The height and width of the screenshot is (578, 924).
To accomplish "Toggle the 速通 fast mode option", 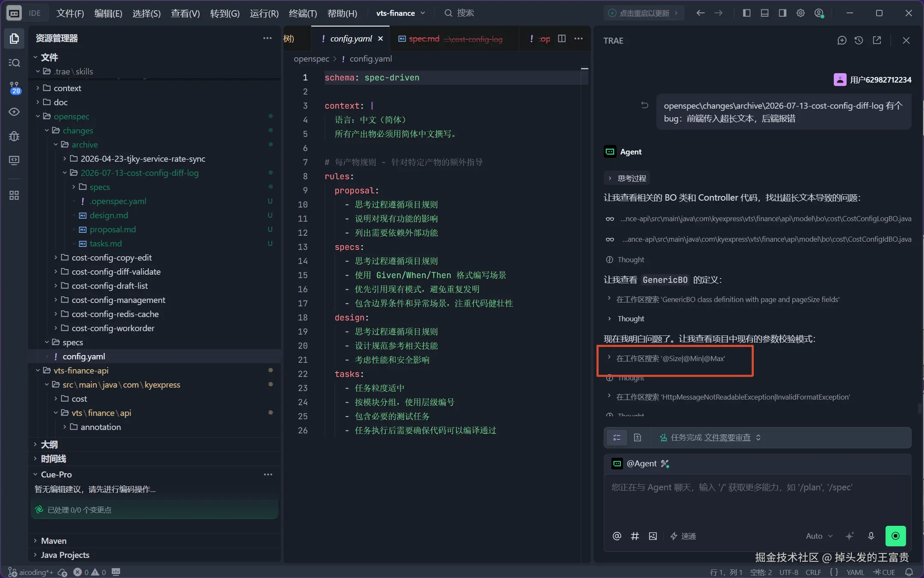I will [x=683, y=536].
